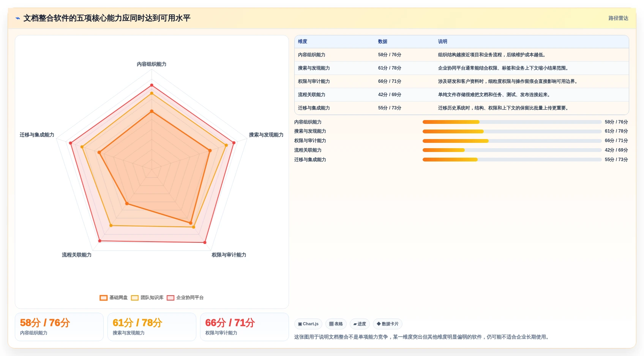Click the 权限与审计能力 progress bar
The width and height of the screenshot is (644, 356).
(512, 141)
